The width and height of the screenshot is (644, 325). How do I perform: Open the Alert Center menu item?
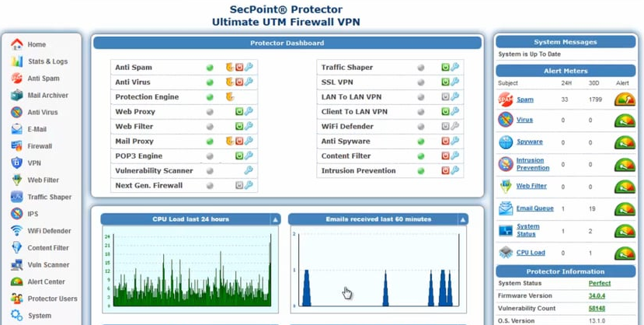tap(46, 282)
